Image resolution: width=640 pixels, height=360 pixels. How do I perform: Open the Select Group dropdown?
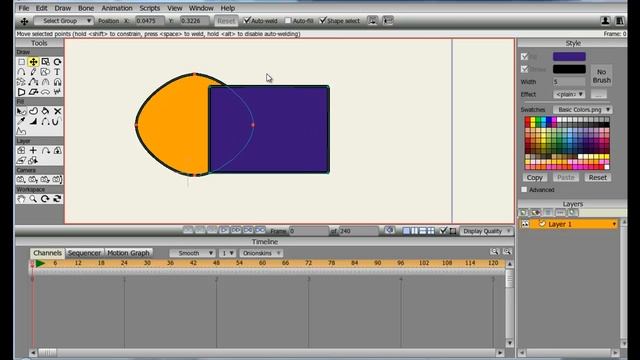[x=64, y=21]
